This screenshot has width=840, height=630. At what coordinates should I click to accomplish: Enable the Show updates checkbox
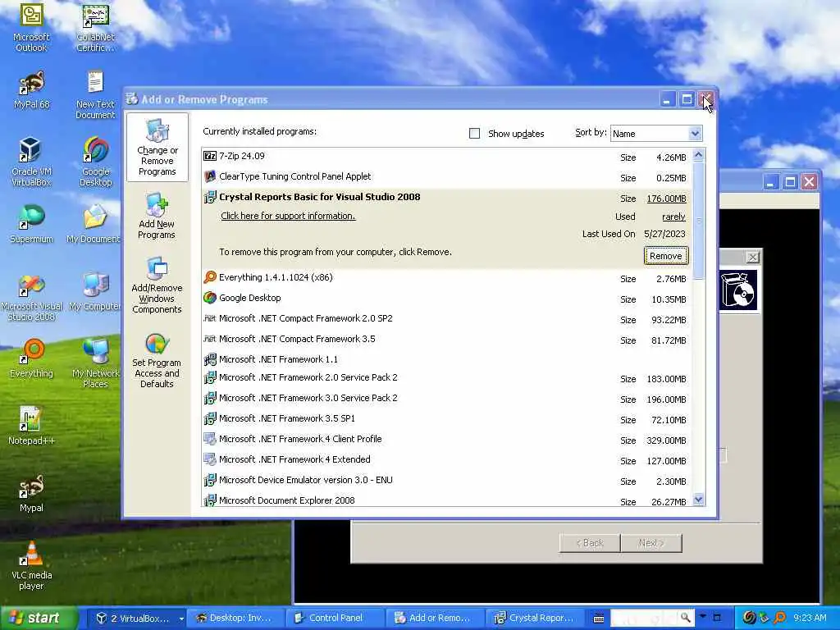tap(475, 134)
